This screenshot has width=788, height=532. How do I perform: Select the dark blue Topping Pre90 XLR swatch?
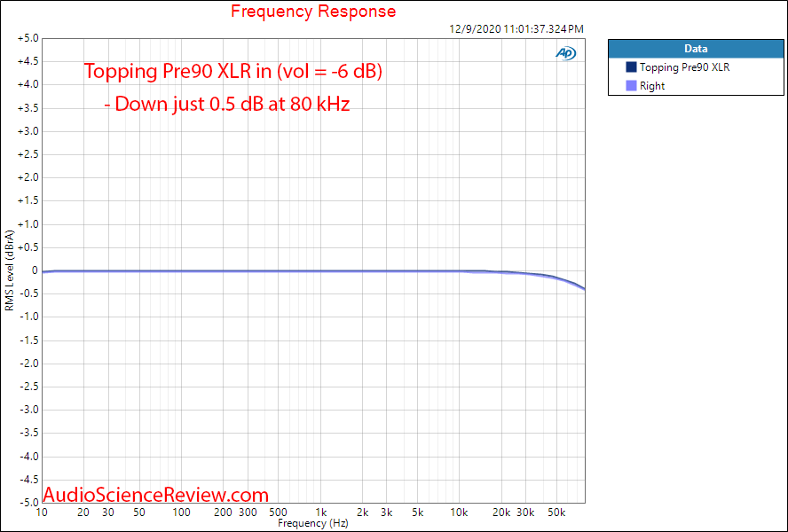click(631, 66)
